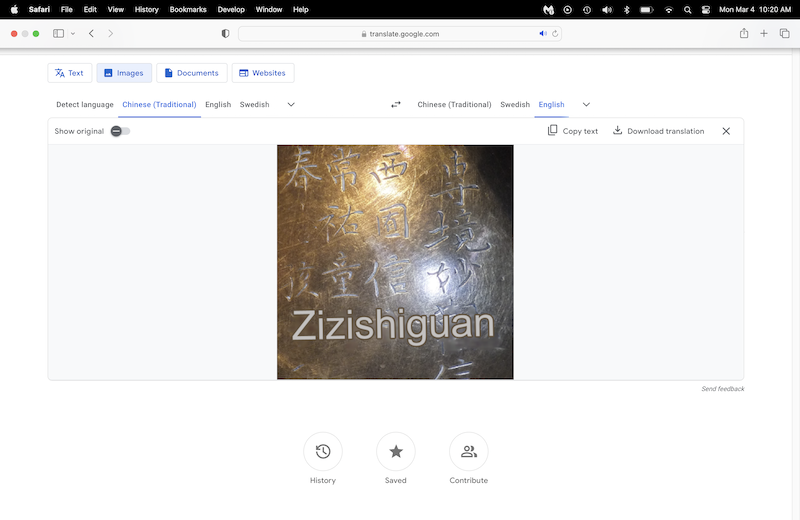
Task: Open Saved translations star icon
Action: click(x=396, y=452)
